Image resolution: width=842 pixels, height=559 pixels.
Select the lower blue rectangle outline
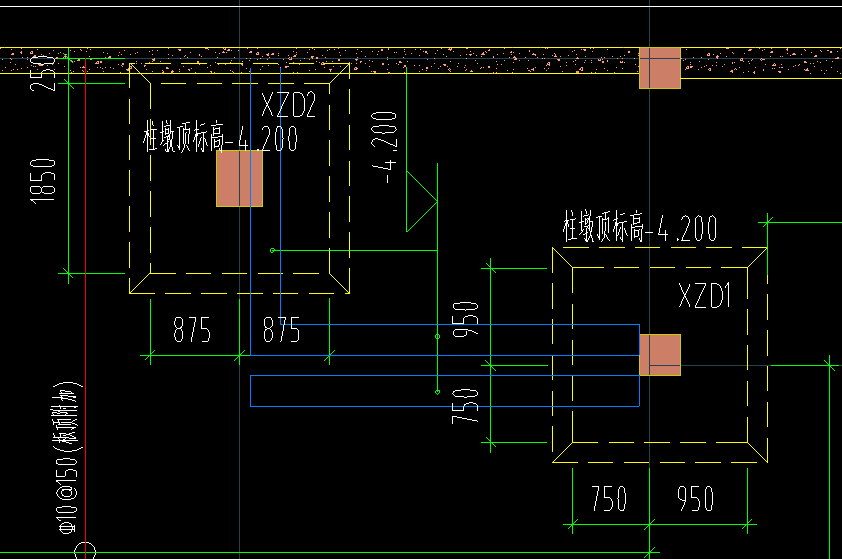[445, 391]
